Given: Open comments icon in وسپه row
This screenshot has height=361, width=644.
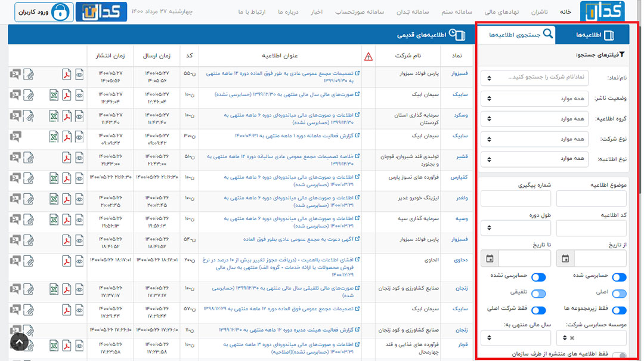Looking at the screenshot, I should click(x=15, y=220).
